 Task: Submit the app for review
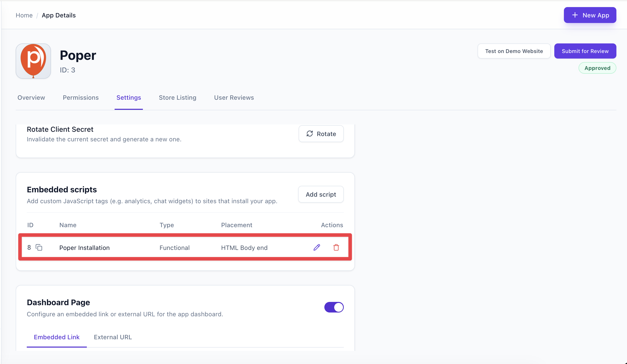[585, 51]
